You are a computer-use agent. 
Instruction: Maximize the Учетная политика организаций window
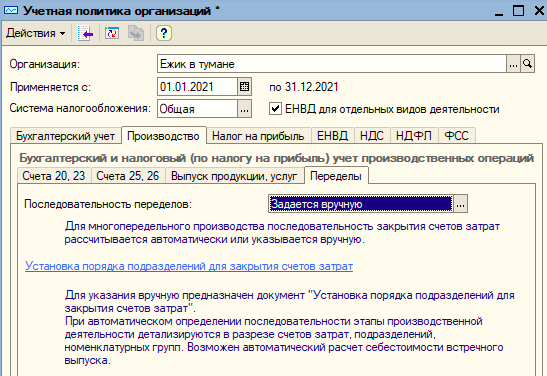518,11
